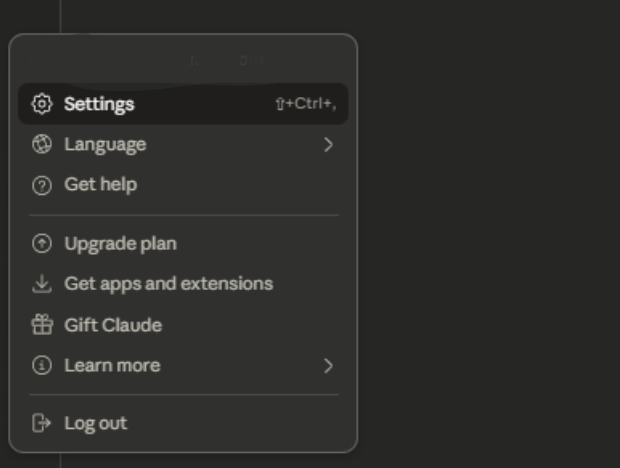Click the globe icon next to Language

[x=41, y=144]
